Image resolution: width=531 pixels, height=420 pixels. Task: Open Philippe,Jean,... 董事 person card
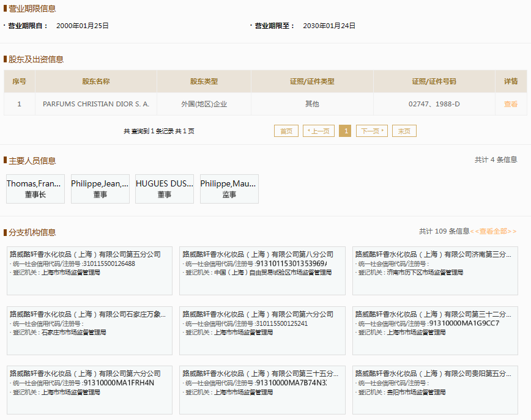click(x=100, y=189)
